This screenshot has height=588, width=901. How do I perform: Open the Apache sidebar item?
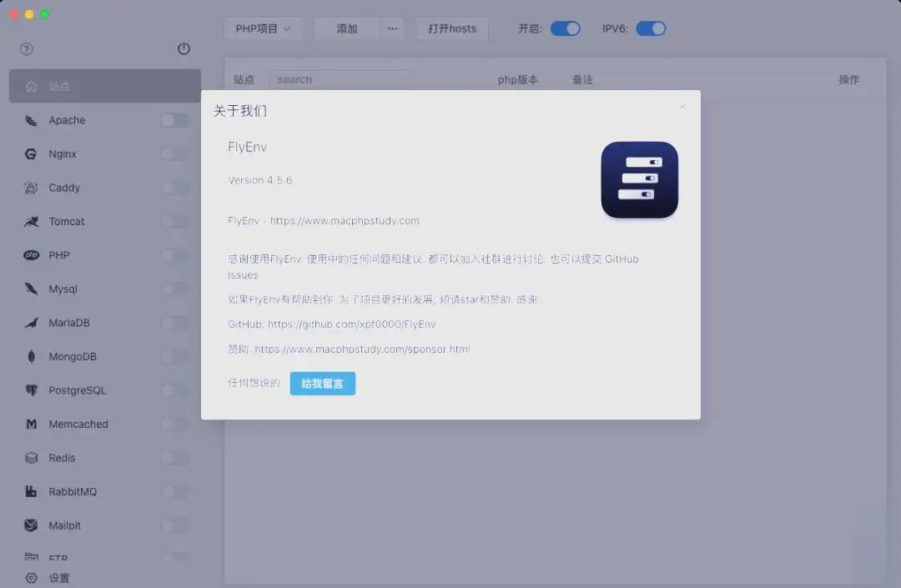(x=105, y=121)
